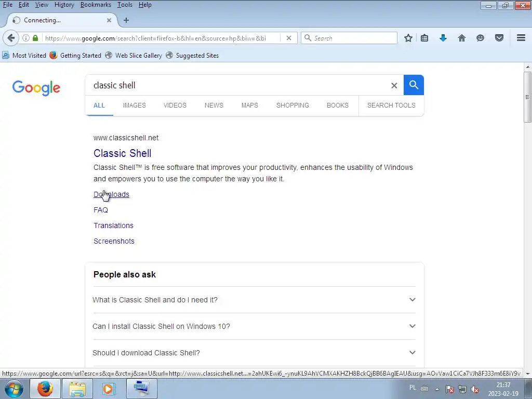Screen dimensions: 532x399
Task: Stop page loading with address bar X
Action: pyautogui.click(x=289, y=38)
